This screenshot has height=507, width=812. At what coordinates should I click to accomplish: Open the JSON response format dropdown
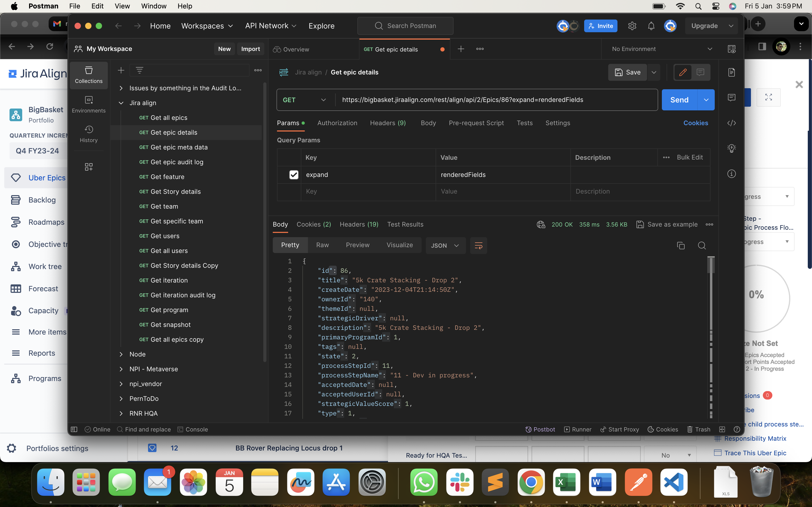point(445,246)
